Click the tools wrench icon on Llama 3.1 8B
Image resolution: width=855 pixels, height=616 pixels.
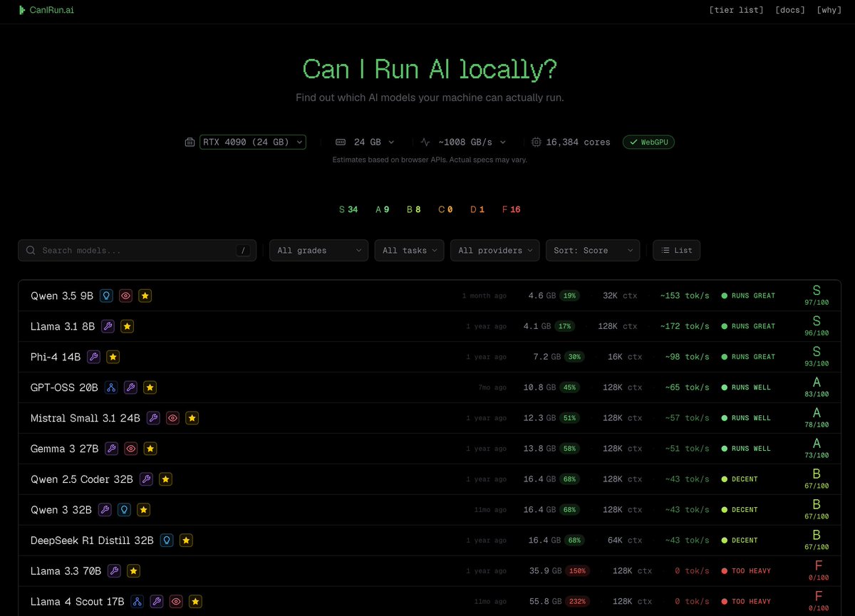tap(108, 326)
